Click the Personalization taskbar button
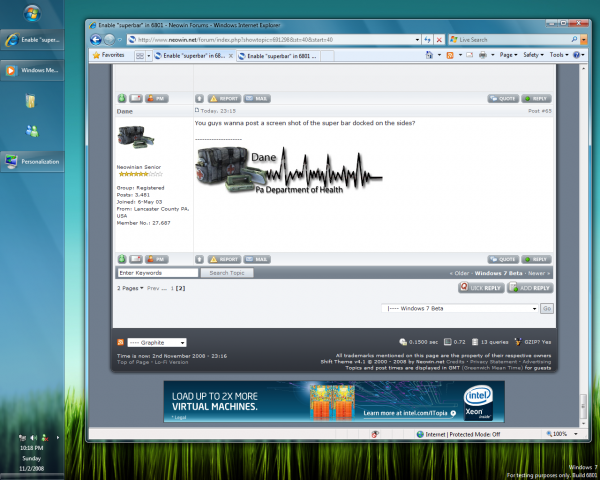This screenshot has height=480, width=600. coord(32,162)
